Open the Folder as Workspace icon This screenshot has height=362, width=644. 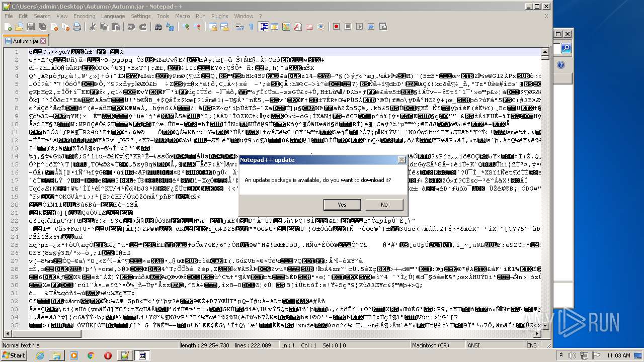coord(309,26)
